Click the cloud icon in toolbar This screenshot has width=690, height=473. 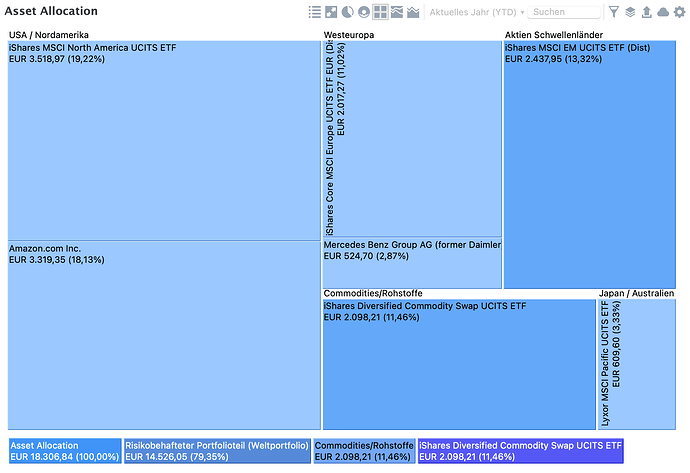coord(663,12)
